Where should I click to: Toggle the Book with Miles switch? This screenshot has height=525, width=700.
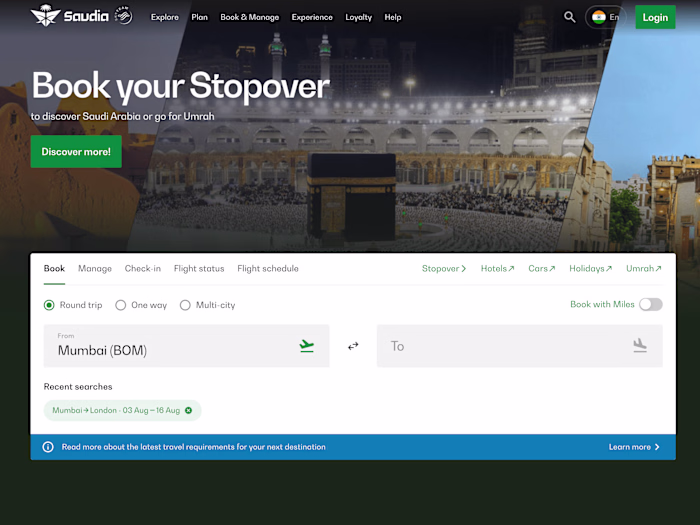pos(650,304)
